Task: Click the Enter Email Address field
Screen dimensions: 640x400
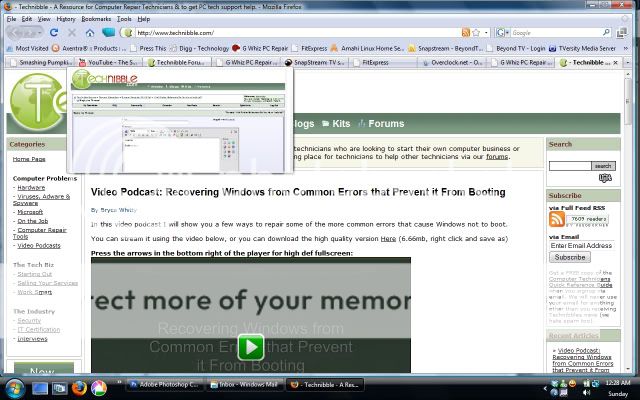Action: point(582,245)
